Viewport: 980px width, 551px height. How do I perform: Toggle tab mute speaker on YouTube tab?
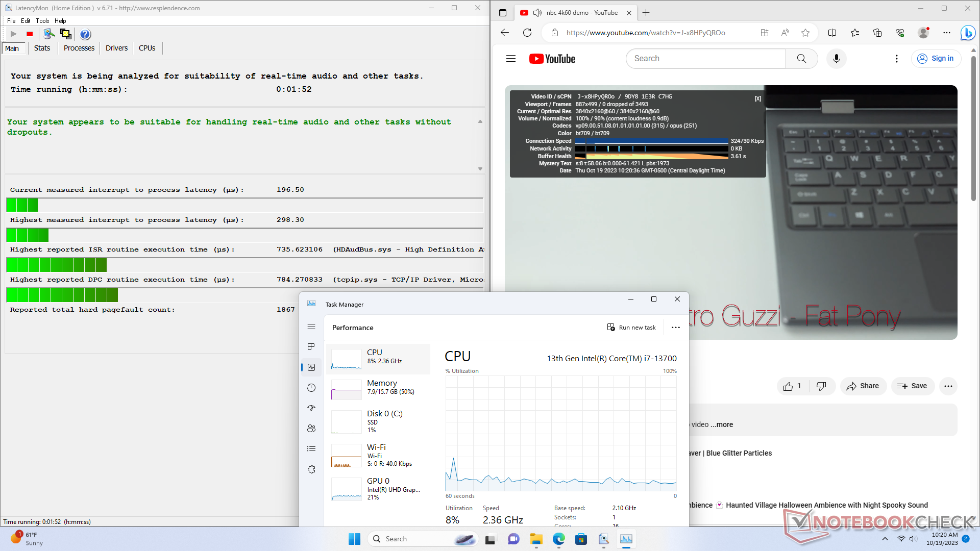pyautogui.click(x=537, y=13)
